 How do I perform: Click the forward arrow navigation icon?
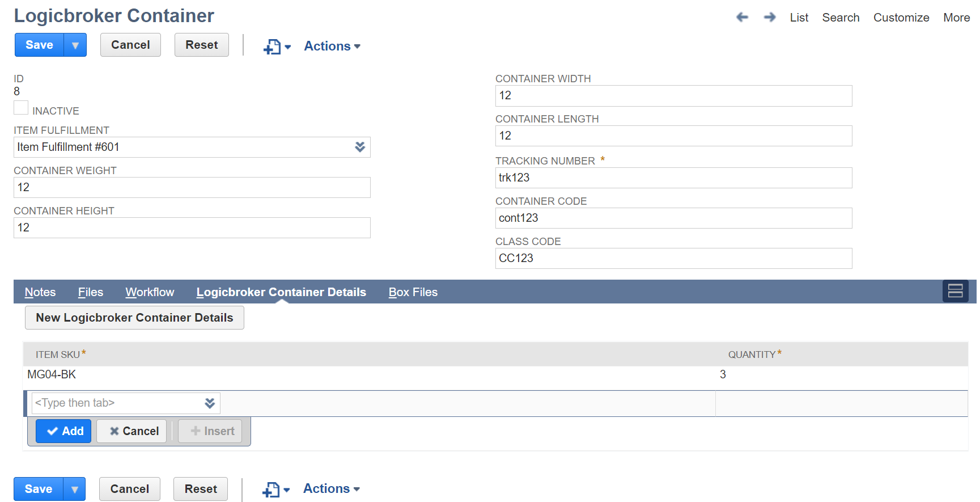[x=769, y=18]
